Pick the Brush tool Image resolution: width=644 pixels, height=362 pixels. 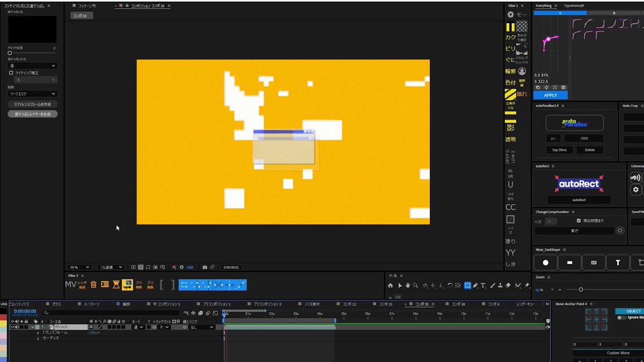(493, 285)
